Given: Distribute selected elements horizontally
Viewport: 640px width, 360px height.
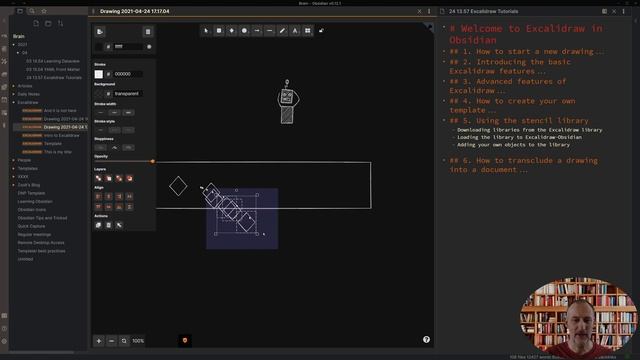Looking at the screenshot, I should coord(129,197).
